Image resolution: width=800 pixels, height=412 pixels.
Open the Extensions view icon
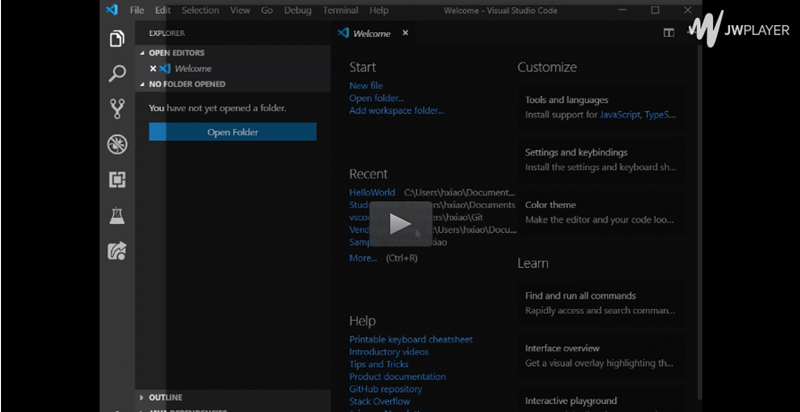point(117,180)
